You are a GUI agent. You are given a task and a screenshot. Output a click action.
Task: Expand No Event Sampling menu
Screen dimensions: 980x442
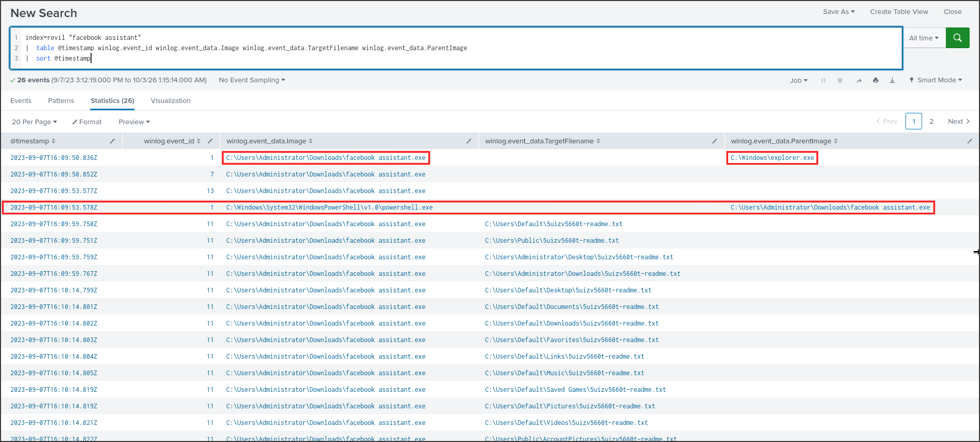click(x=252, y=80)
